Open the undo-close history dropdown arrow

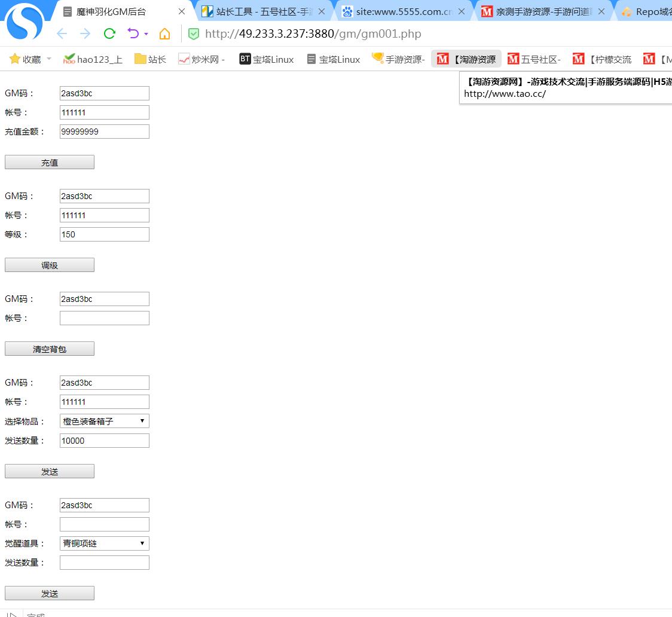tap(146, 34)
